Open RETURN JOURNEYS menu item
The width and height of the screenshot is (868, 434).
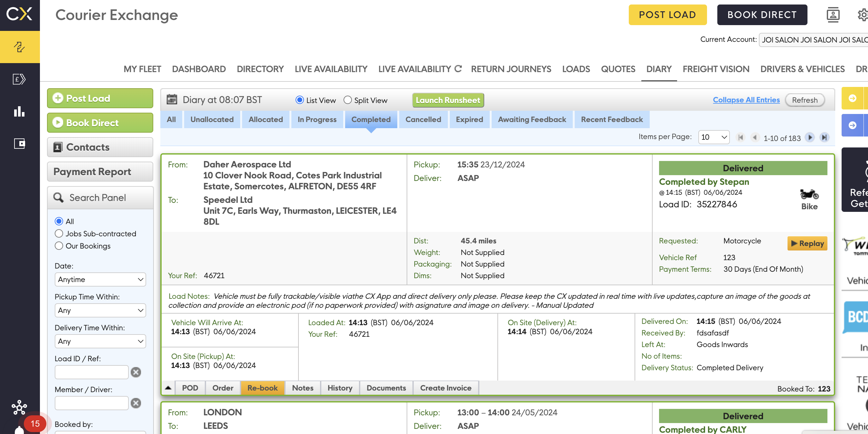[511, 69]
